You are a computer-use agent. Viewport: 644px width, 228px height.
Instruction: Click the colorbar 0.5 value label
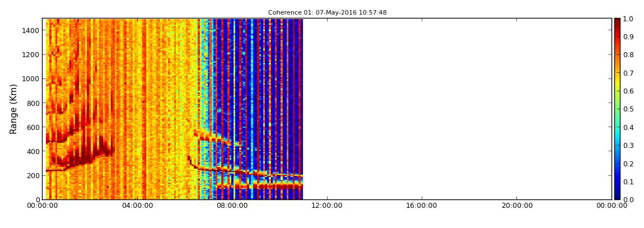[x=629, y=109]
